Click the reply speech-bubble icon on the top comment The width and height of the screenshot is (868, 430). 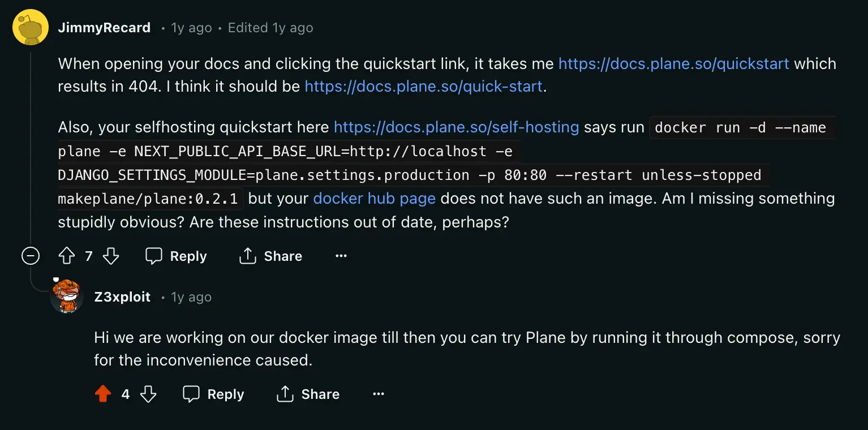153,256
